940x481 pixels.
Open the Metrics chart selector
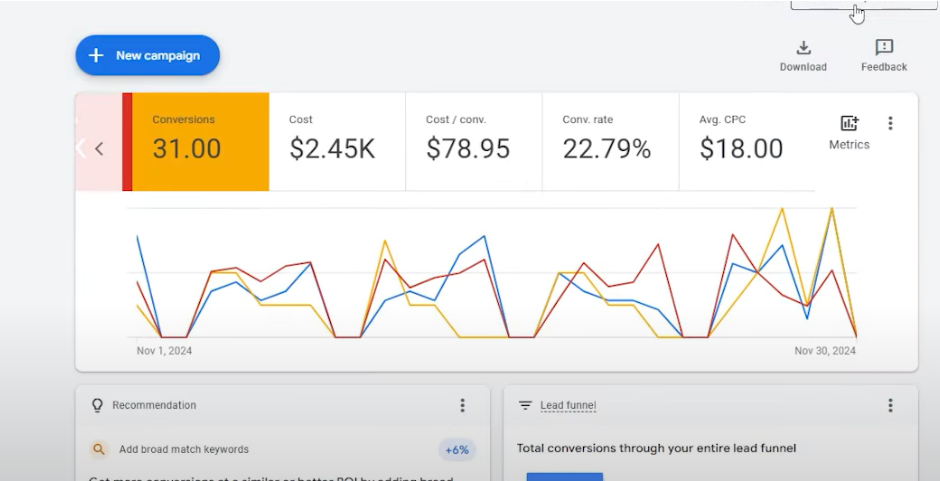(849, 132)
